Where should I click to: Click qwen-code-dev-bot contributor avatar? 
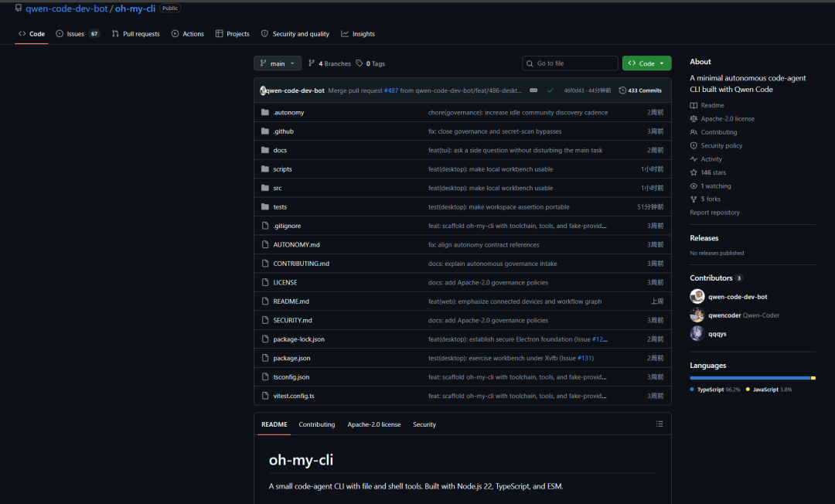coord(697,296)
